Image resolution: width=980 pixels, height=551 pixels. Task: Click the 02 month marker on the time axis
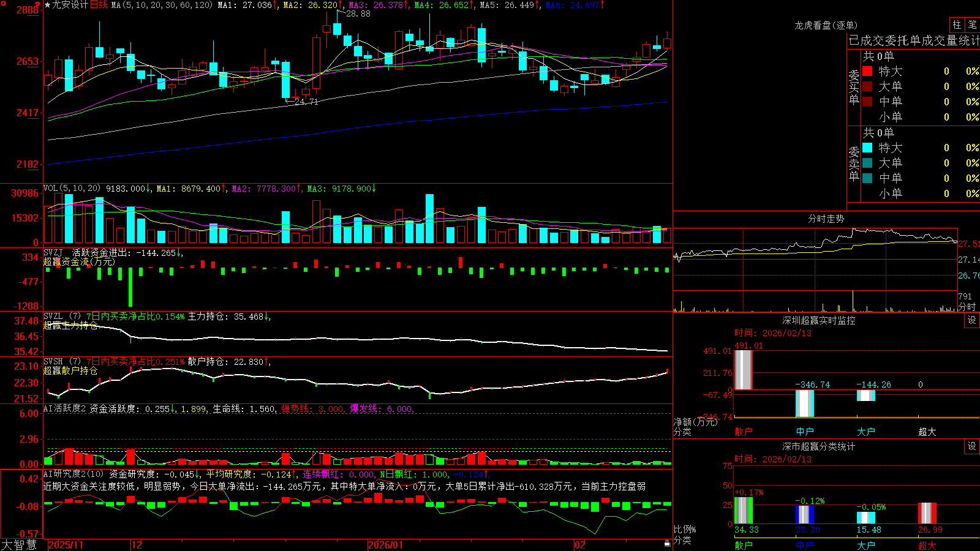[x=579, y=545]
